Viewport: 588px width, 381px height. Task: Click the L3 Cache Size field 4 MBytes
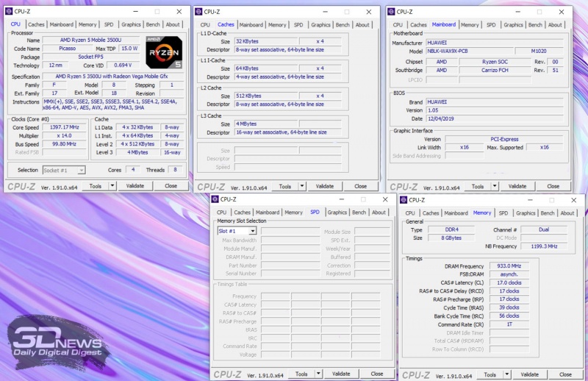[x=266, y=124]
